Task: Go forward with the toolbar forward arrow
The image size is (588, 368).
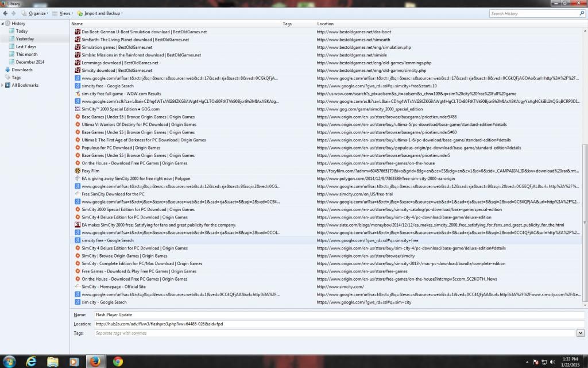Action: [x=14, y=13]
